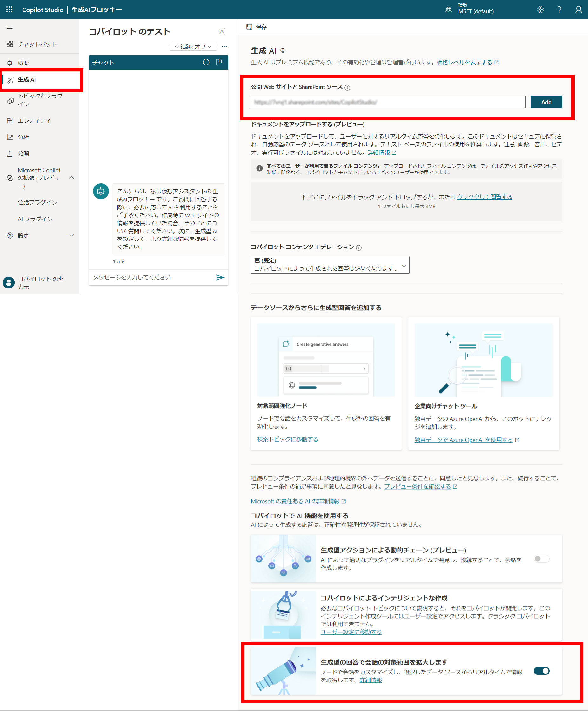
Task: Open the app launcher waffle icon
Action: (x=10, y=10)
